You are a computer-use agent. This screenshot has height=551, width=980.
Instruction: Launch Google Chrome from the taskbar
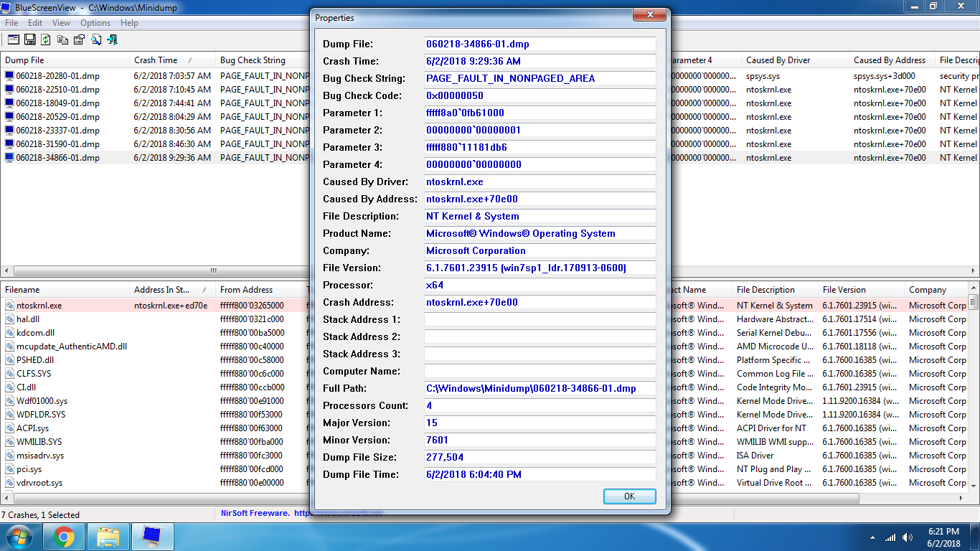64,537
